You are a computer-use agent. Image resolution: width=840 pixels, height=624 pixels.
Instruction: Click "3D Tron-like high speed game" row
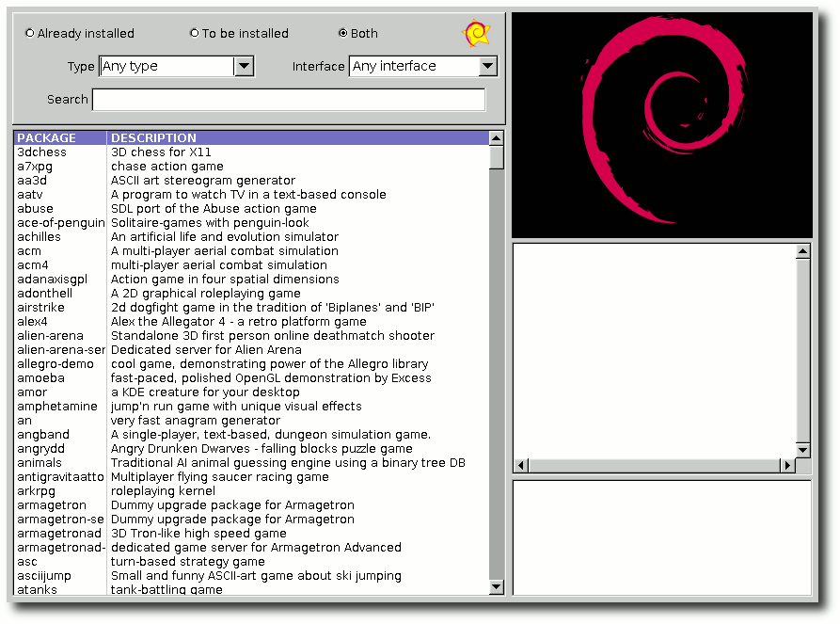pos(252,534)
